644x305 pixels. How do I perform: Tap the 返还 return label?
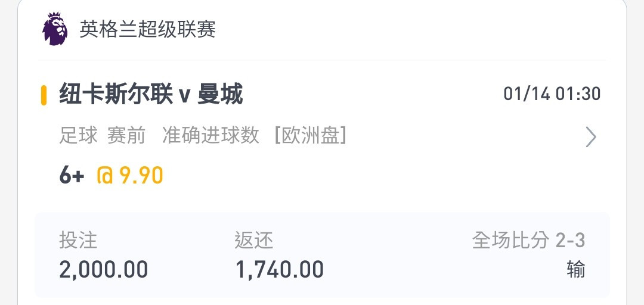pyautogui.click(x=254, y=240)
